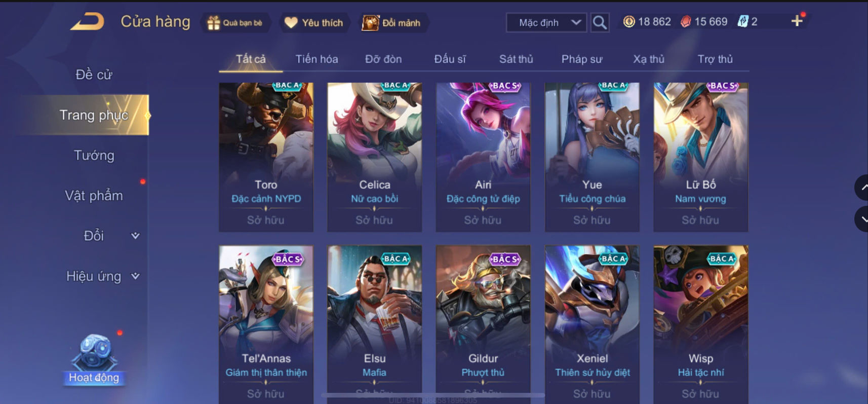
Task: Open the Đổi mảnh chest icon
Action: coord(370,23)
